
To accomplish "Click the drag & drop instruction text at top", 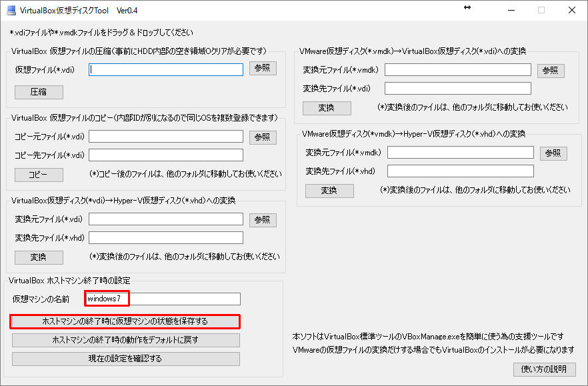I will pos(101,33).
